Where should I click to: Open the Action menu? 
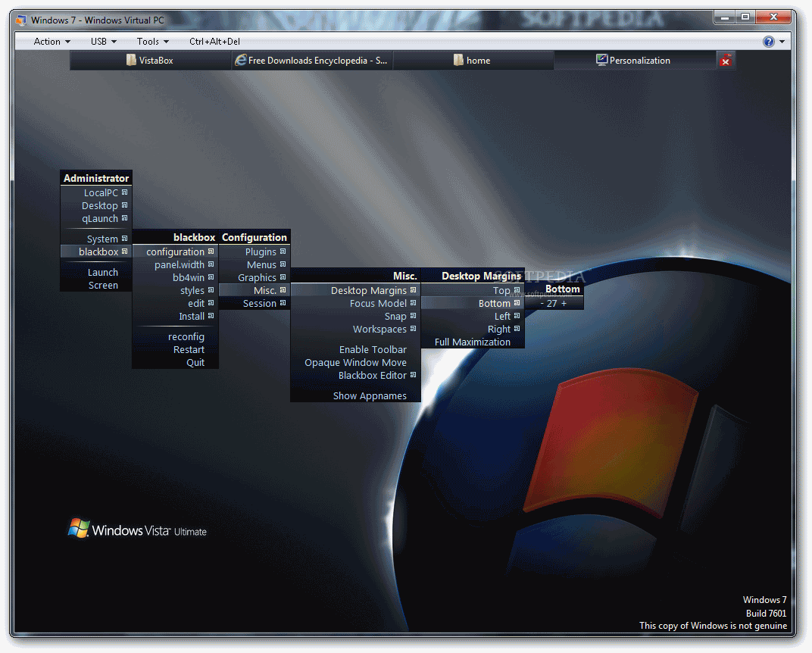(x=52, y=42)
